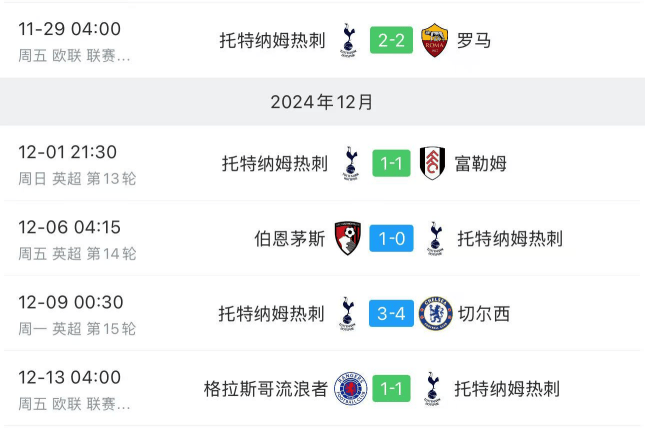645x428 pixels.
Task: Open team page for 富勒姆
Action: [480, 163]
